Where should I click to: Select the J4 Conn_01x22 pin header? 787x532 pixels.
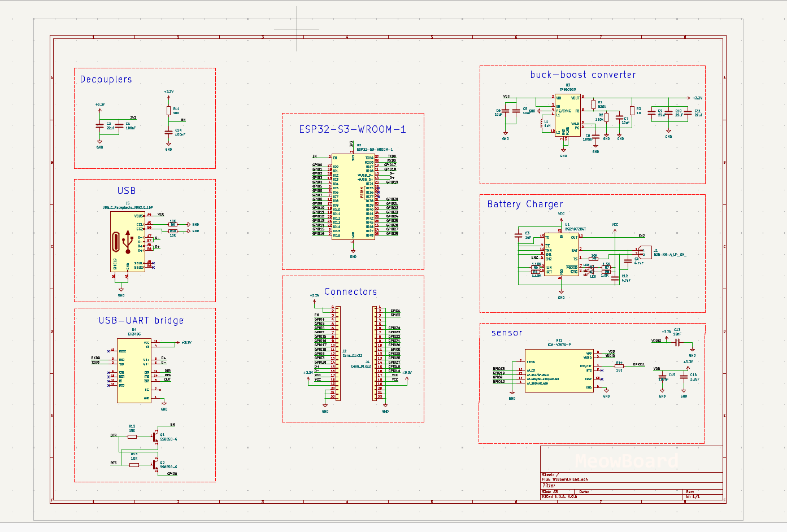[x=375, y=354]
